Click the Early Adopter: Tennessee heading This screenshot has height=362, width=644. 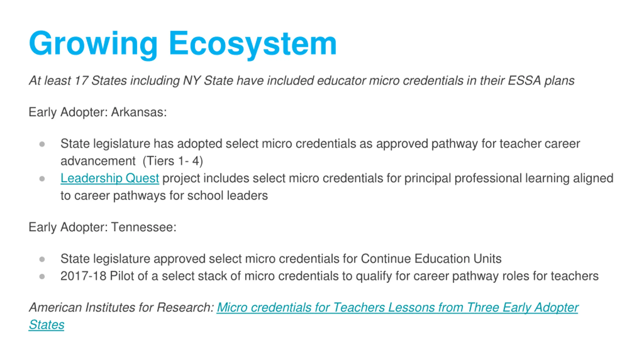(102, 227)
